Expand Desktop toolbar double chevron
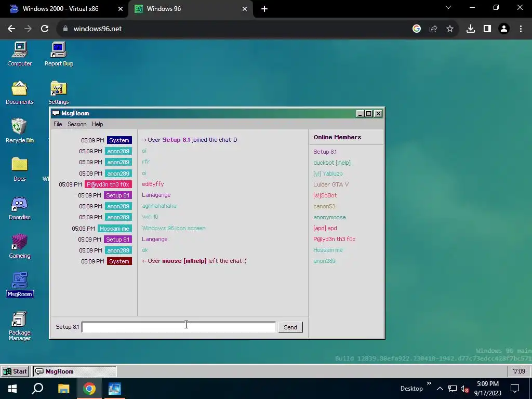The image size is (532, 399). coord(429,383)
